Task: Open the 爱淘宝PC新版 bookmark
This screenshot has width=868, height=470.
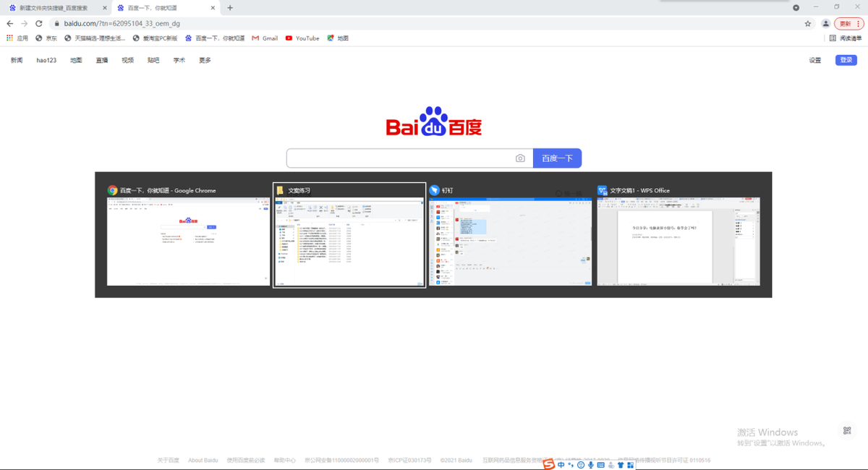Action: (x=155, y=38)
